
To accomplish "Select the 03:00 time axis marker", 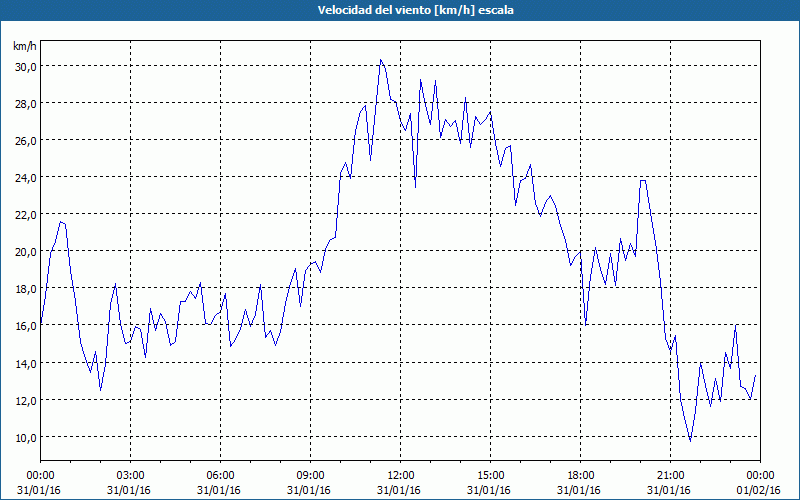I will pos(130,476).
